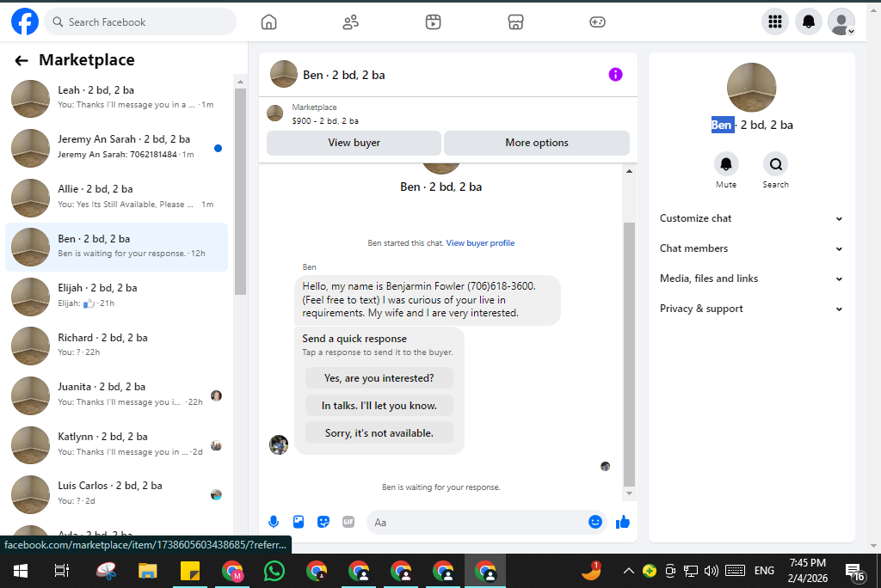The height and width of the screenshot is (588, 881).
Task: Open Leah's 2 bd, 2 ba conversation
Action: coord(117,98)
